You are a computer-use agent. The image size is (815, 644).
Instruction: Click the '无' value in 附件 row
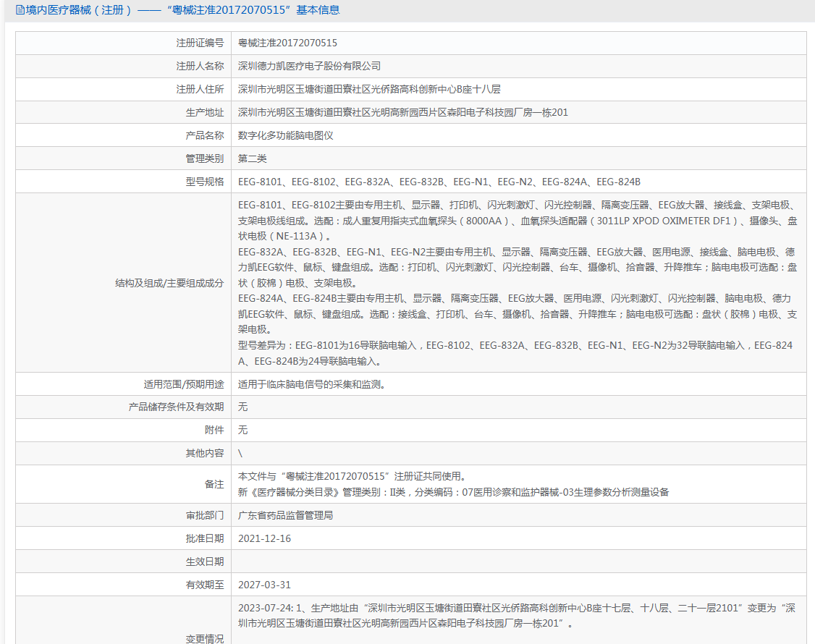tap(242, 431)
